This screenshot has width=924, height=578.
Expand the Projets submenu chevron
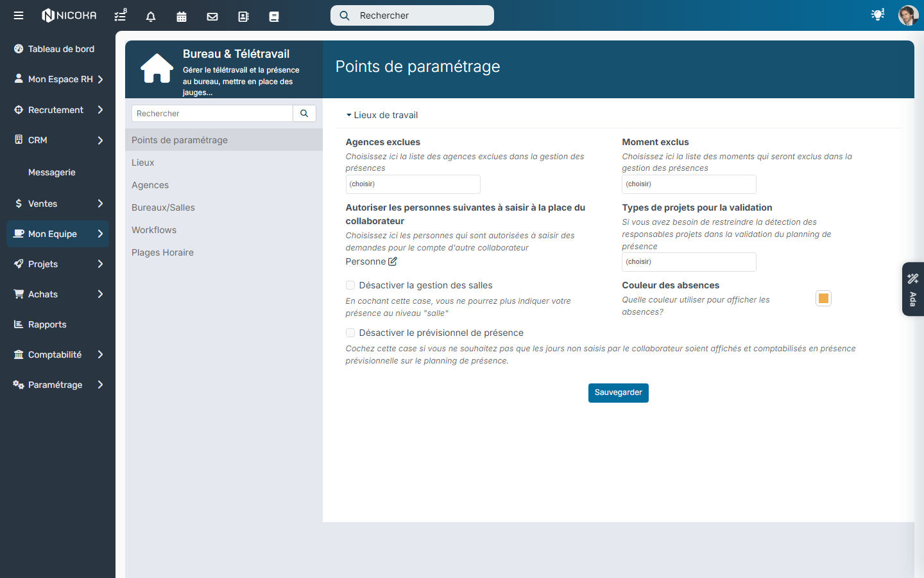point(100,264)
